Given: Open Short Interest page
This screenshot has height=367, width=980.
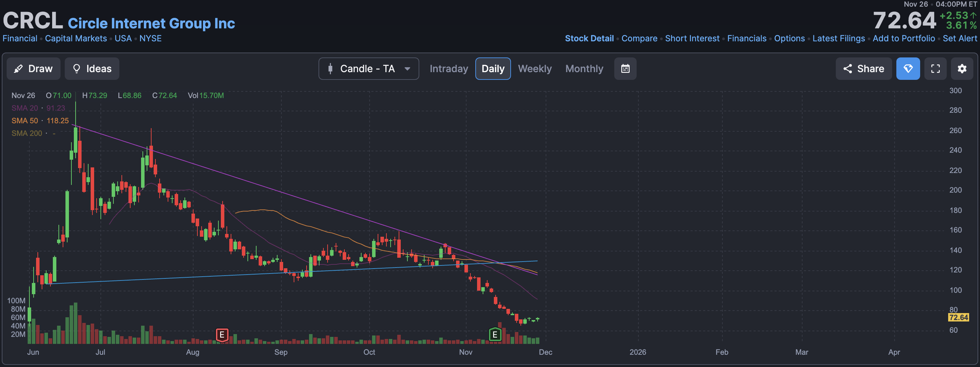Looking at the screenshot, I should [x=692, y=39].
